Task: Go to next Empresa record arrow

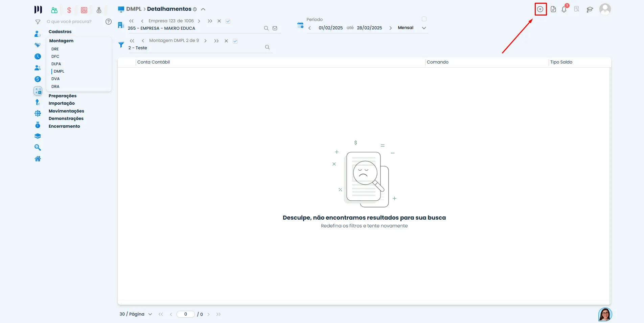Action: [x=199, y=21]
